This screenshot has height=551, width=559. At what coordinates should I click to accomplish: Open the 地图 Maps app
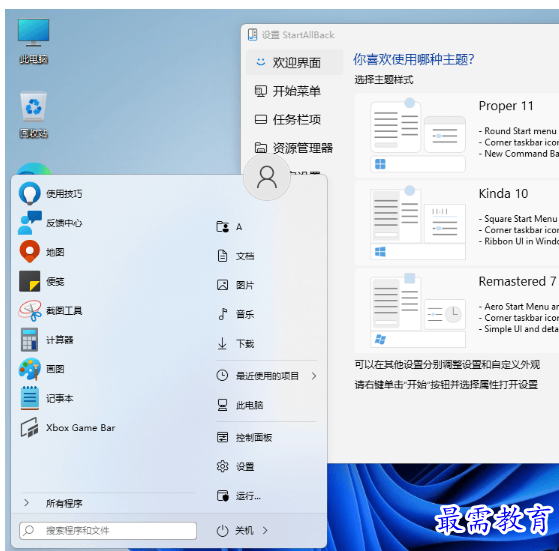(x=42, y=252)
